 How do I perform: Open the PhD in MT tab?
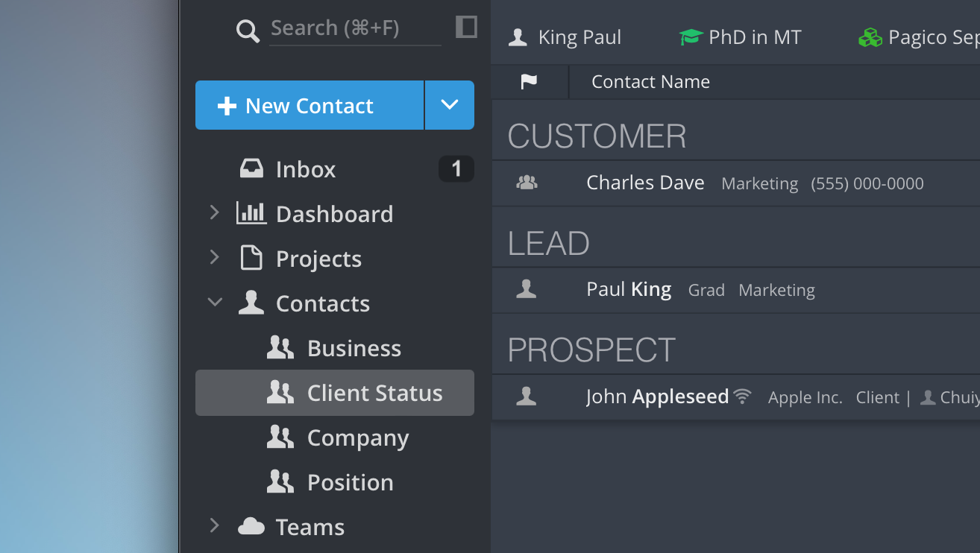(740, 37)
